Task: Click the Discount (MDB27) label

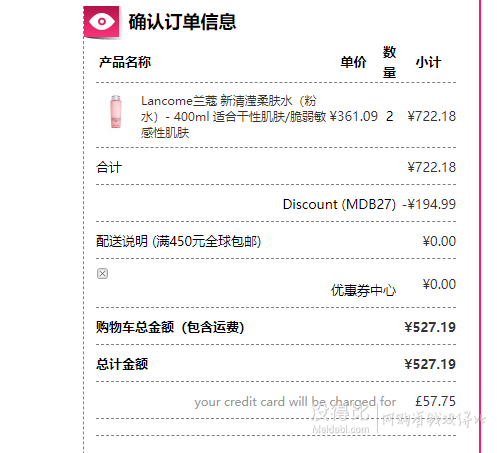Action: pos(339,204)
